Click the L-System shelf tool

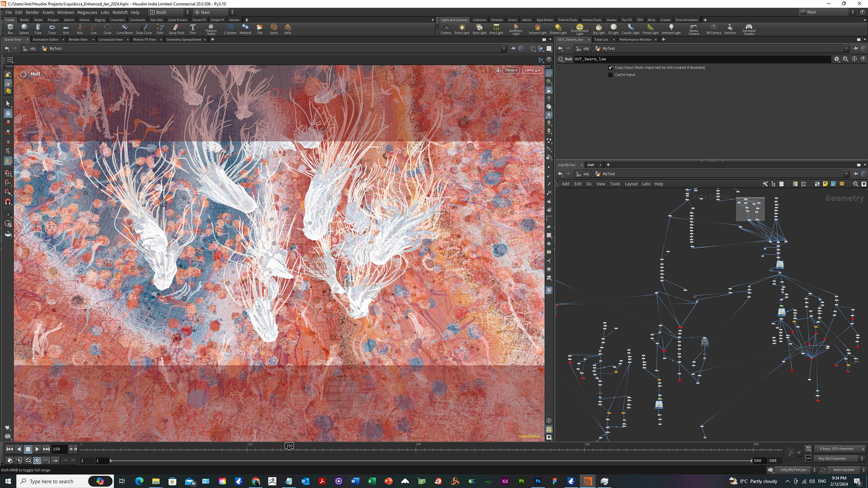tap(230, 29)
